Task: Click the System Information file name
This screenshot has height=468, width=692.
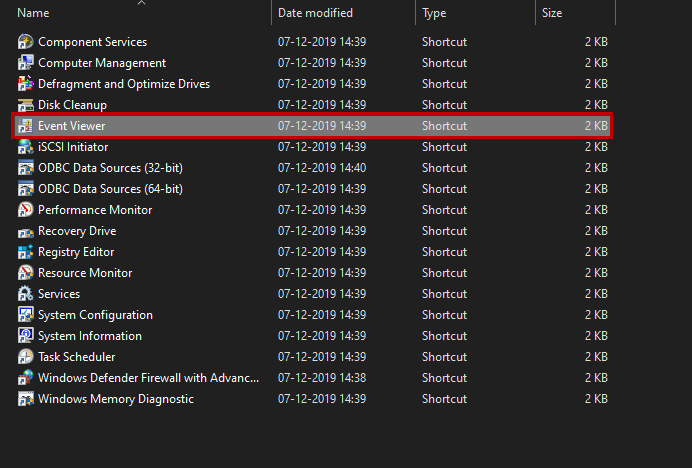Action: 90,336
